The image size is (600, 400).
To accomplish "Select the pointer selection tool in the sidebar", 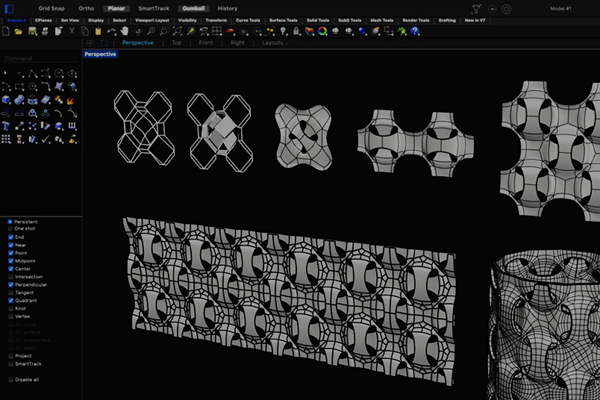I will (7, 74).
